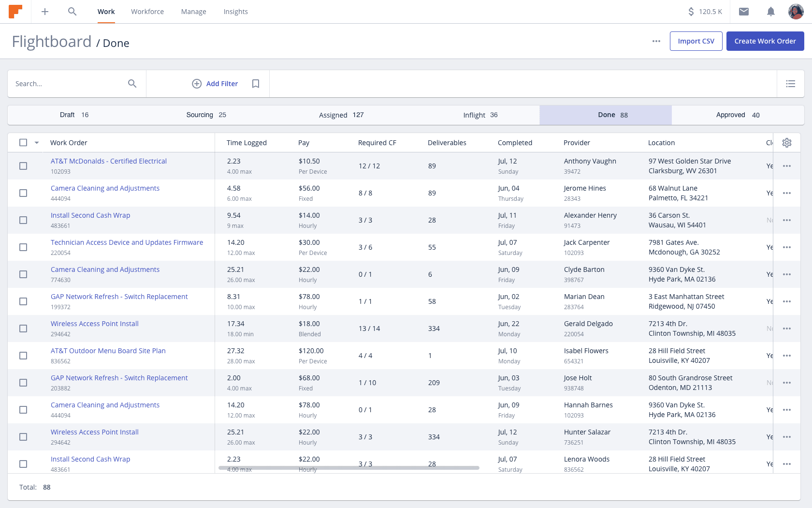Open global search magnifier in top bar
This screenshot has height=508, width=812.
pyautogui.click(x=72, y=12)
